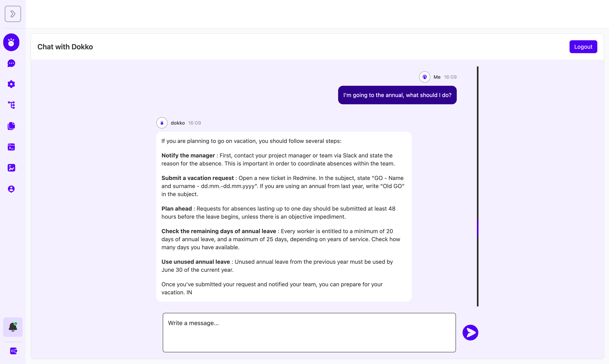Send the message with the arrow button
The image size is (609, 364).
(x=470, y=333)
